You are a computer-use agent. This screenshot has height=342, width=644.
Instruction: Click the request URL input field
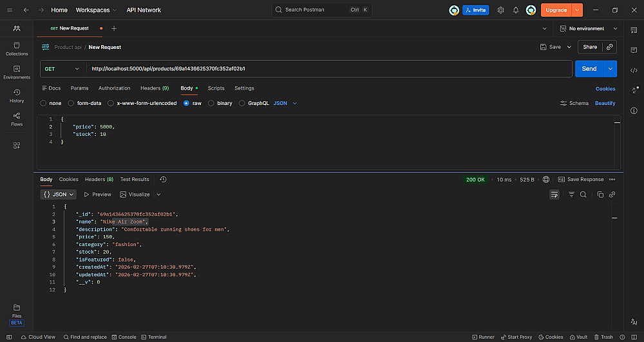coord(328,69)
